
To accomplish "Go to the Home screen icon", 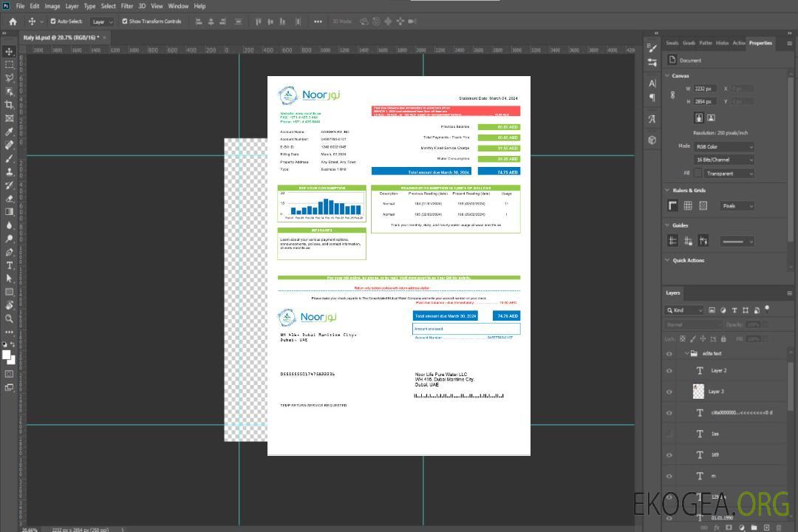I will [13, 21].
